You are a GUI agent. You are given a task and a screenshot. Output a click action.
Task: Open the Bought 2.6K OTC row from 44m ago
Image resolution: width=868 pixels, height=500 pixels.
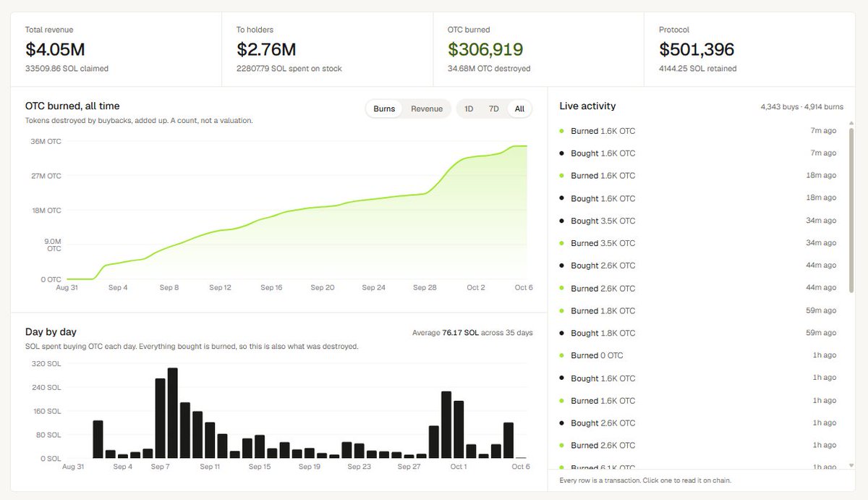click(x=698, y=266)
